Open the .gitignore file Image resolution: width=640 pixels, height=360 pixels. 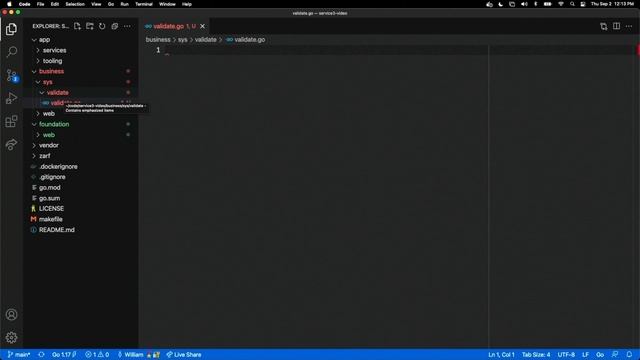81,177
